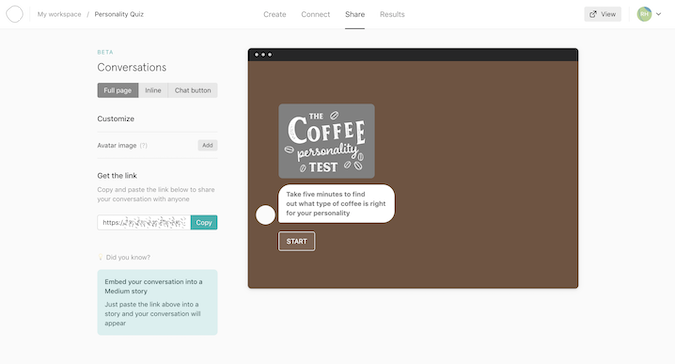
Task: Click the 'Conversations' title
Action: (x=132, y=67)
